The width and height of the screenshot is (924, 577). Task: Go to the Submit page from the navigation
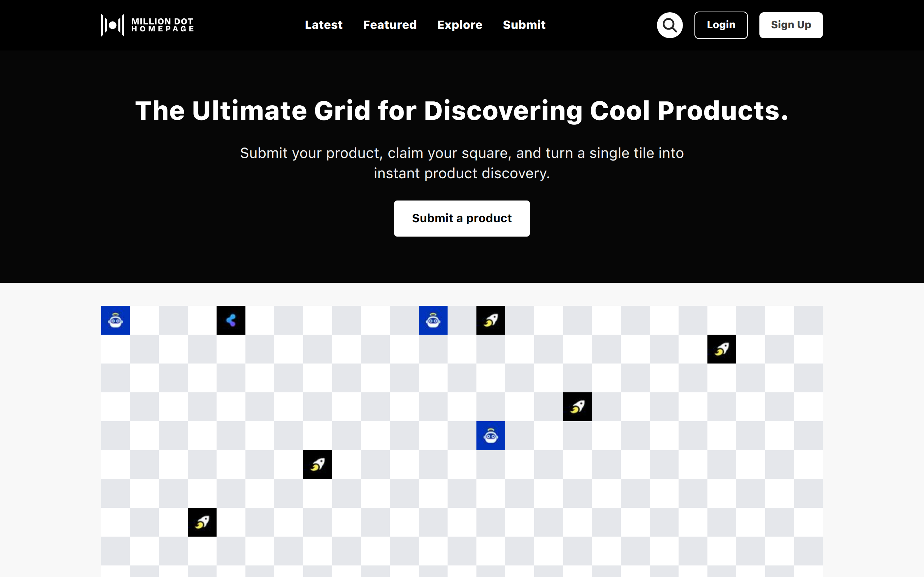pyautogui.click(x=524, y=25)
